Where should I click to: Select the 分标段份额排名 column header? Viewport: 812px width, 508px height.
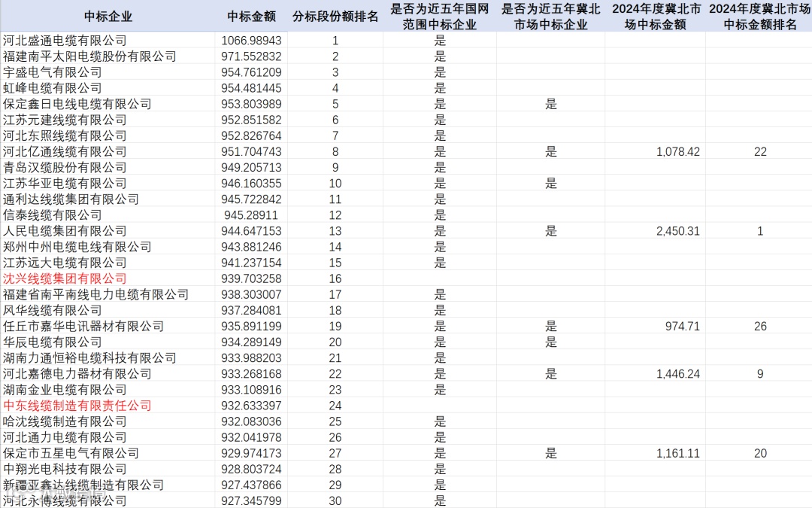[x=335, y=16]
